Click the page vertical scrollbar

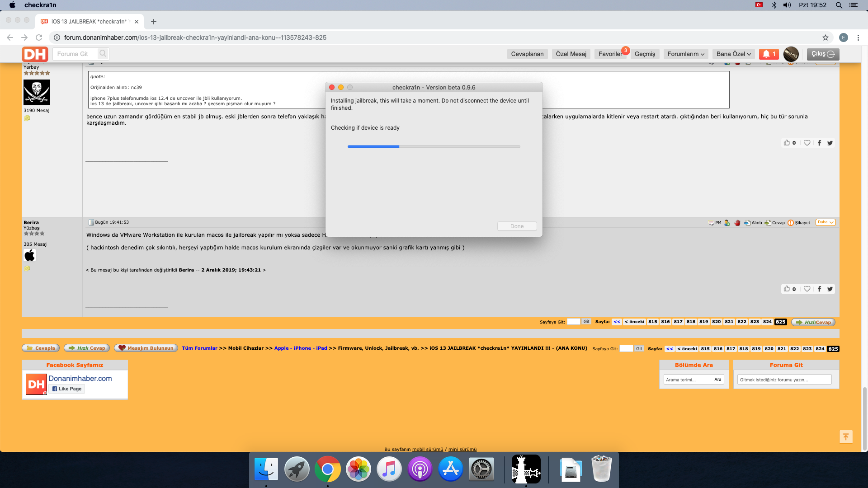pos(865,418)
